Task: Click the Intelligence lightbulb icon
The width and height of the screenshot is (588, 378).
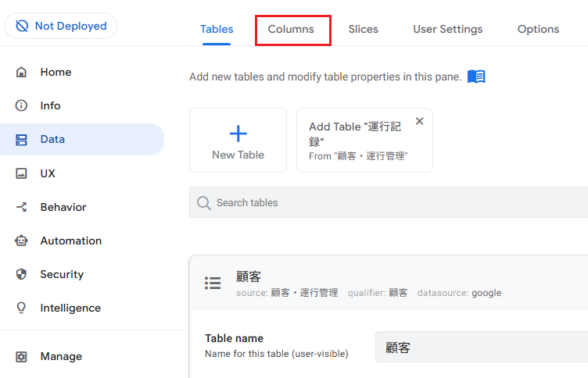Action: pos(22,308)
